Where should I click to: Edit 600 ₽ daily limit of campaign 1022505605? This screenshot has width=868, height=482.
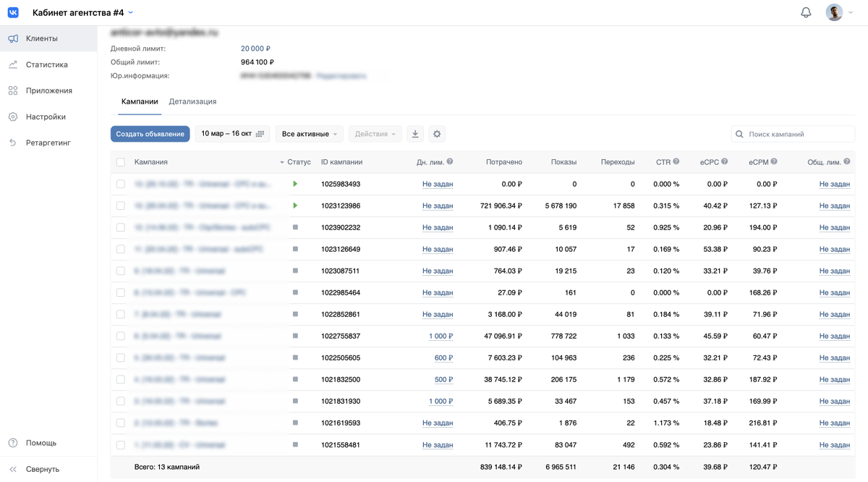pyautogui.click(x=444, y=358)
